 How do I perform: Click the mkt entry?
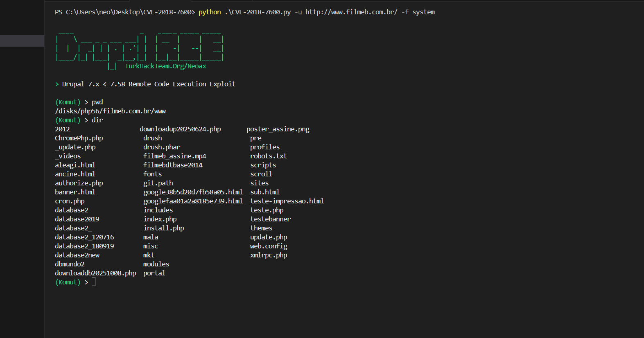coord(149,255)
